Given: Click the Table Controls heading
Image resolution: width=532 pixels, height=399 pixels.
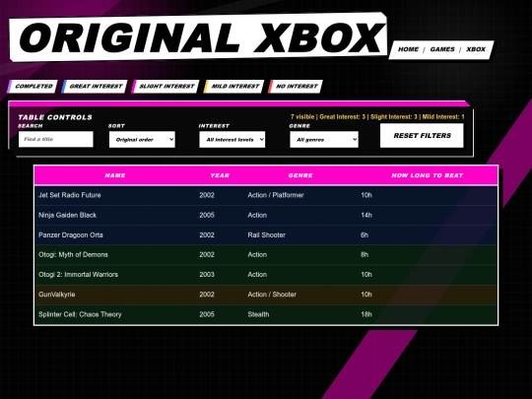Looking at the screenshot, I should 55,117.
